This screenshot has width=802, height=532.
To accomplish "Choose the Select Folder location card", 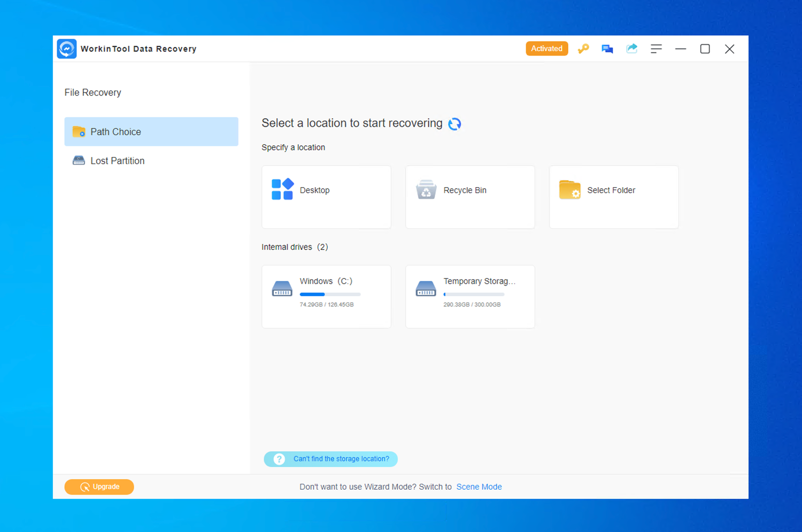I will pos(614,197).
